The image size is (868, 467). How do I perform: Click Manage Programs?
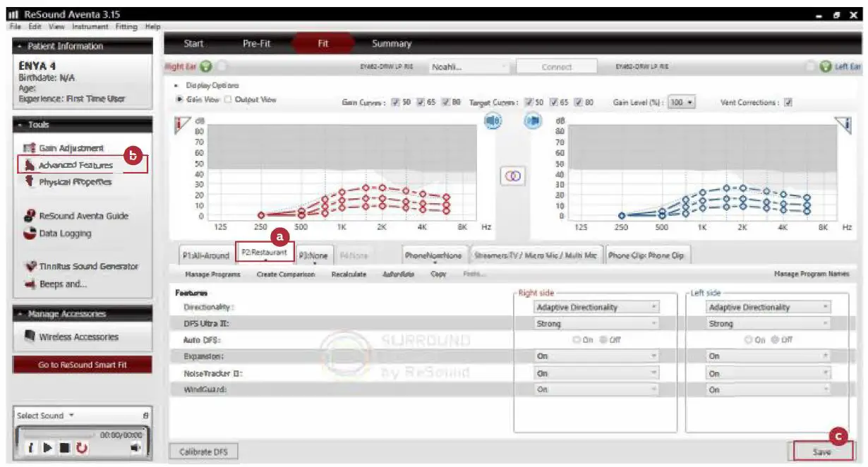click(x=212, y=274)
